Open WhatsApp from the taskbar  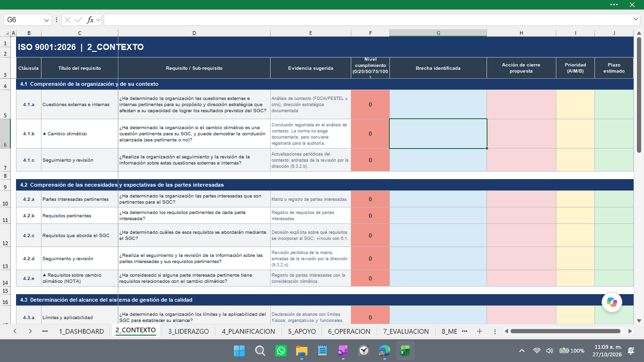281,351
